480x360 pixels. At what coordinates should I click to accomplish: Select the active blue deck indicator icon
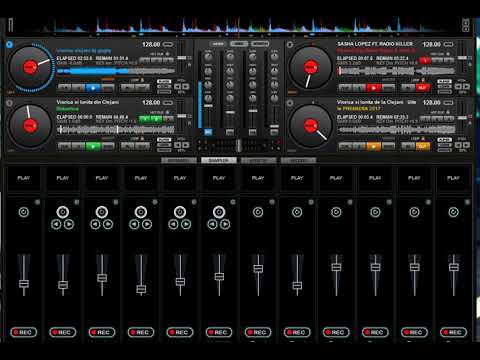[9, 44]
